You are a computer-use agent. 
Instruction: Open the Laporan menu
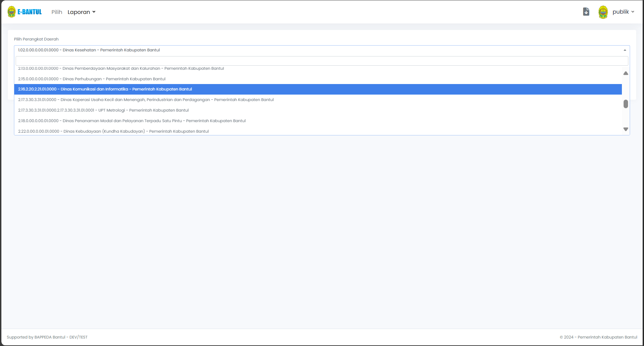[81, 12]
